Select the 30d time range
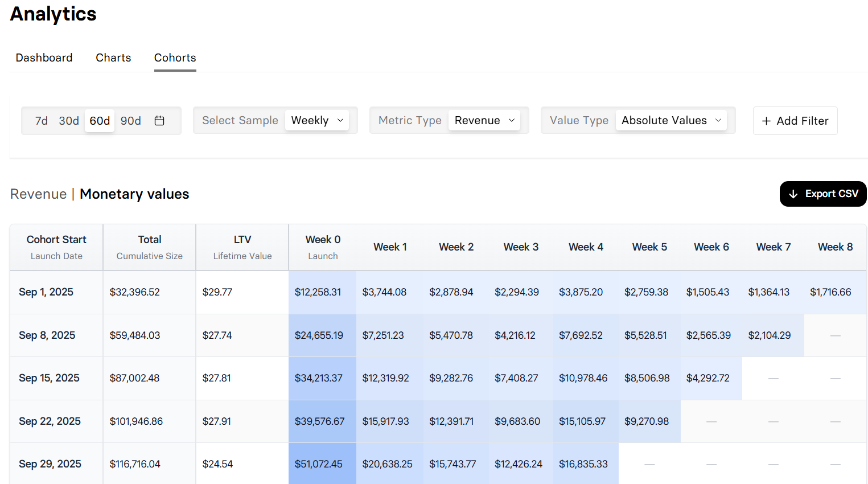 (x=69, y=121)
